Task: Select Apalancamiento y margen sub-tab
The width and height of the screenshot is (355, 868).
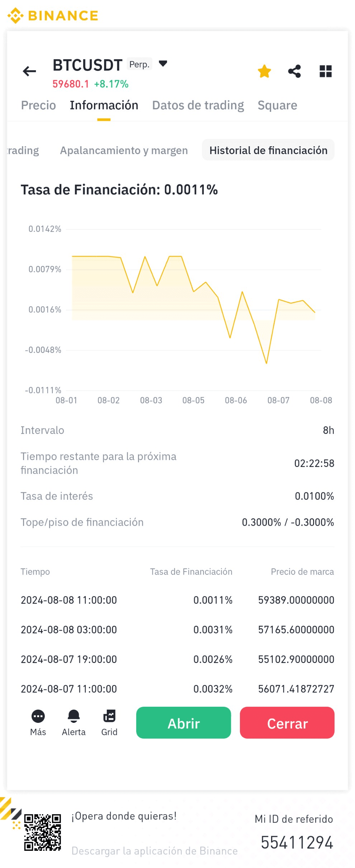Action: click(x=124, y=151)
